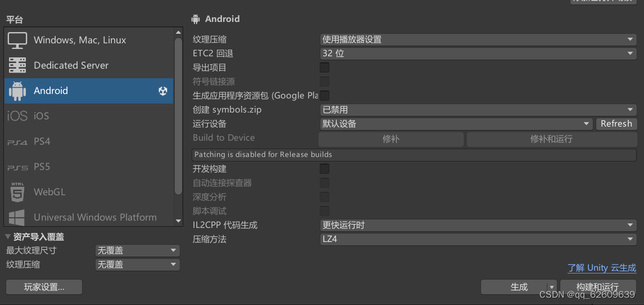644x305 pixels.
Task: Click the Dedicated Server rack icon
Action: [x=17, y=65]
